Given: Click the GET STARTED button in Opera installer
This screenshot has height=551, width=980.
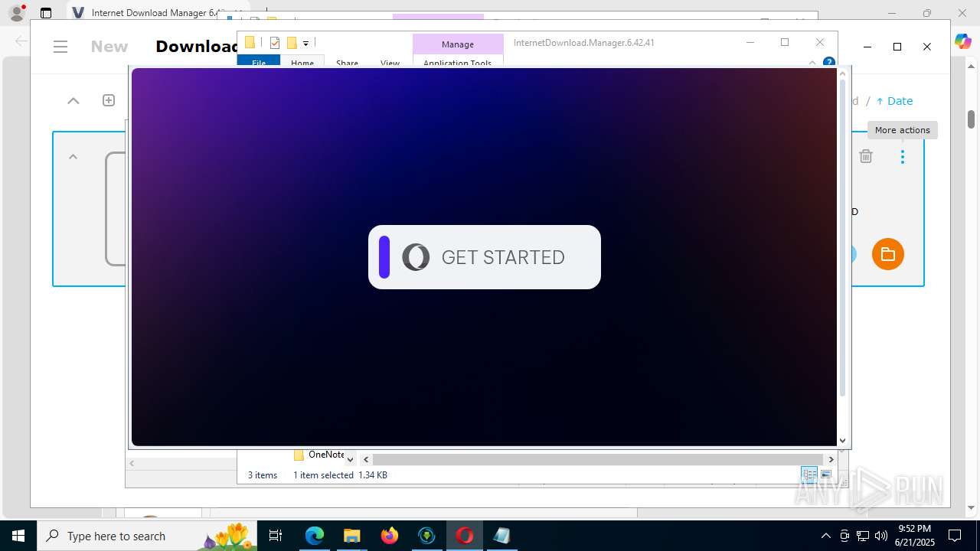Looking at the screenshot, I should tap(484, 257).
